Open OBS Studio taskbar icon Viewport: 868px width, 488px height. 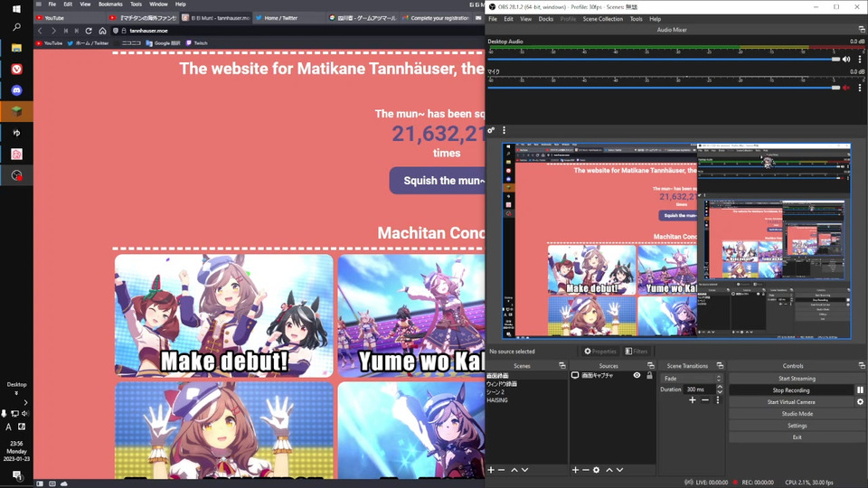click(x=16, y=175)
